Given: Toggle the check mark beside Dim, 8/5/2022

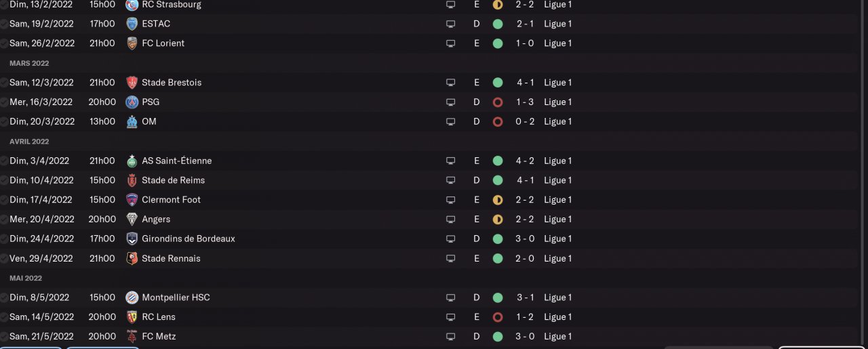Looking at the screenshot, I should coord(4,298).
